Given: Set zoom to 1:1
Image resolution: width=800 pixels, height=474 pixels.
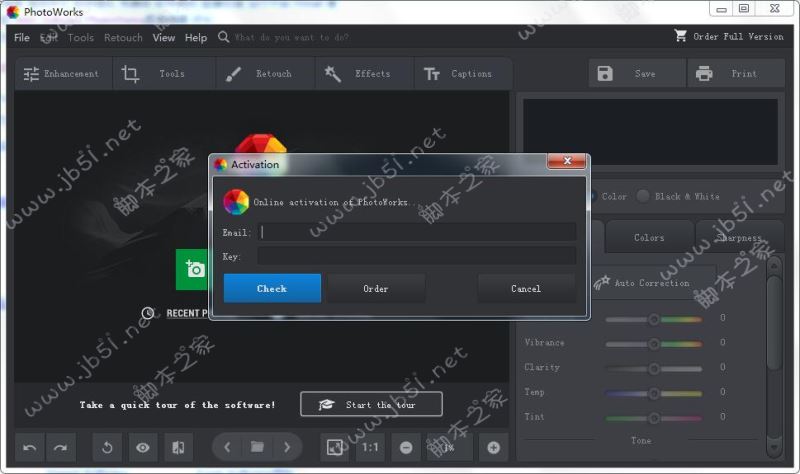Looking at the screenshot, I should [x=370, y=447].
